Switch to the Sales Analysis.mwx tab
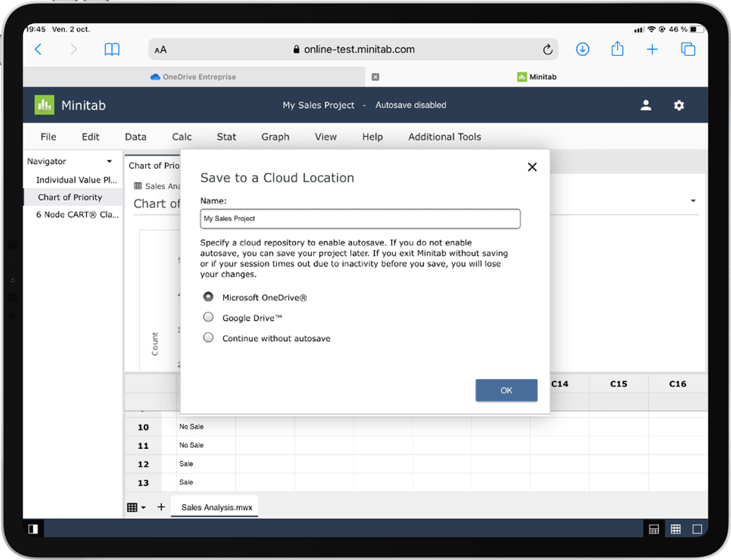 (x=214, y=506)
